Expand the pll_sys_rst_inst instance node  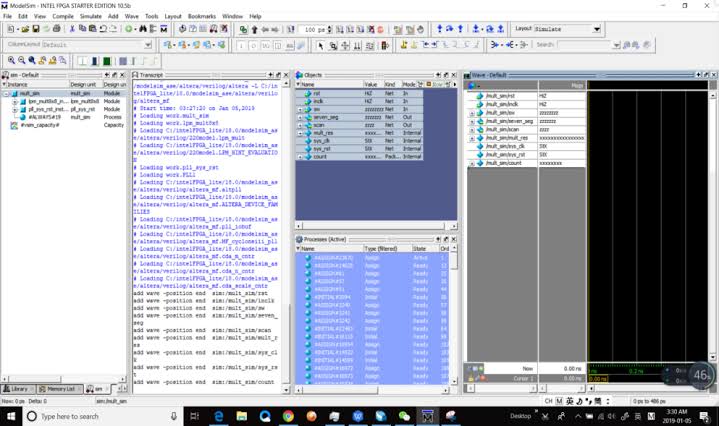click(15, 110)
